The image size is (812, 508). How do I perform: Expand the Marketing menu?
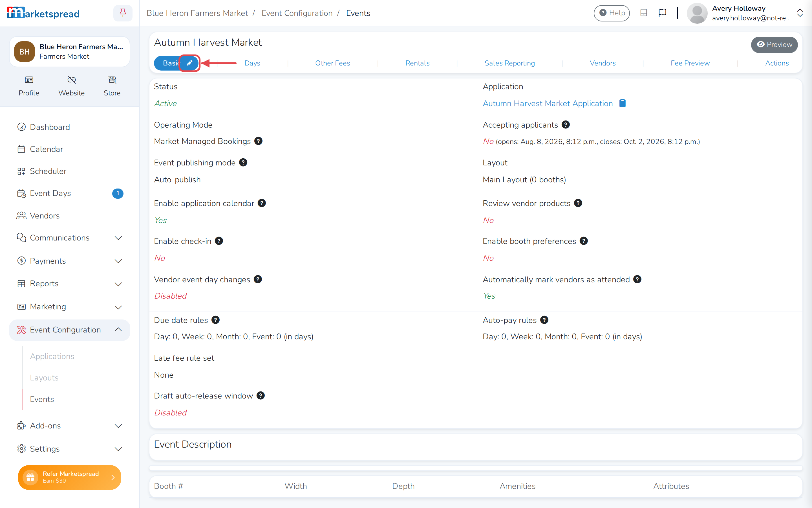pyautogui.click(x=70, y=307)
